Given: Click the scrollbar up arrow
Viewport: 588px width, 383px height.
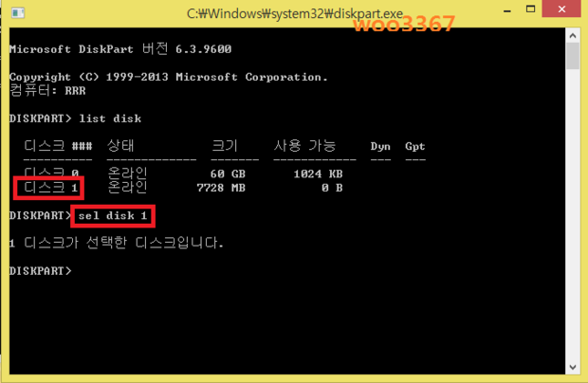Looking at the screenshot, I should [571, 36].
